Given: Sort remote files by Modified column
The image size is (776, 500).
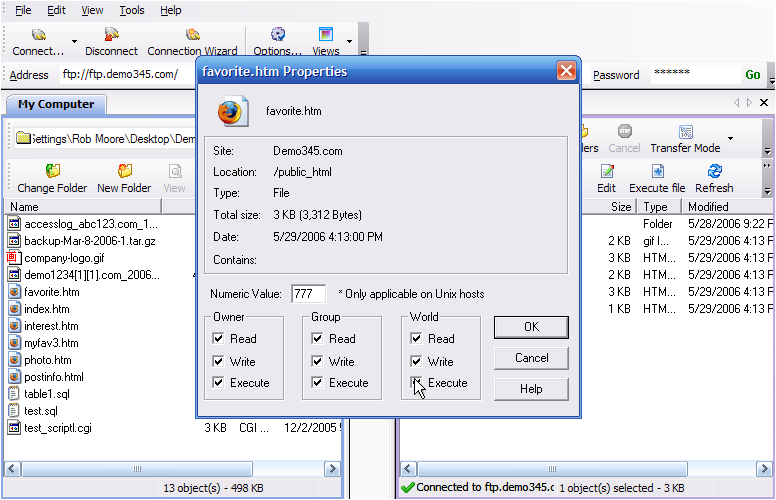Looking at the screenshot, I should click(728, 206).
